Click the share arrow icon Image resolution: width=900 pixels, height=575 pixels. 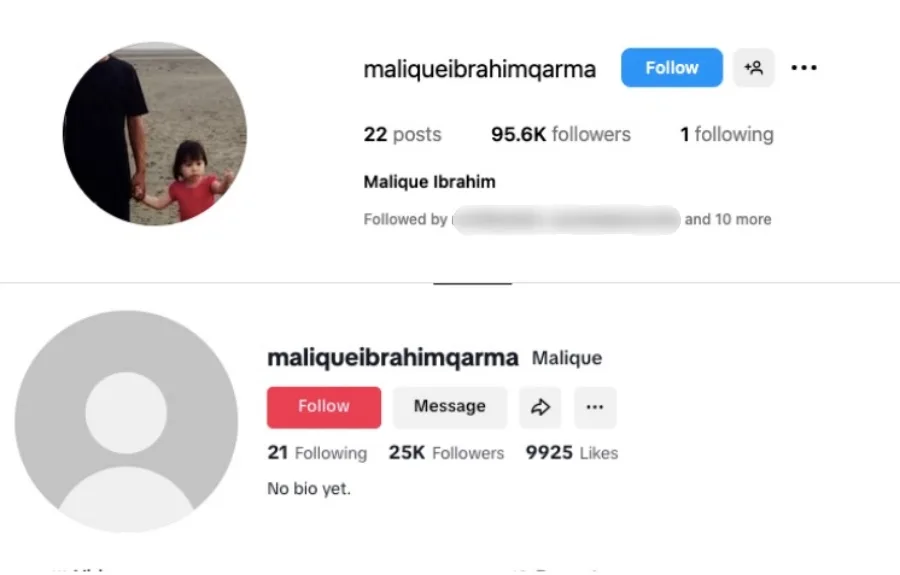pos(540,407)
